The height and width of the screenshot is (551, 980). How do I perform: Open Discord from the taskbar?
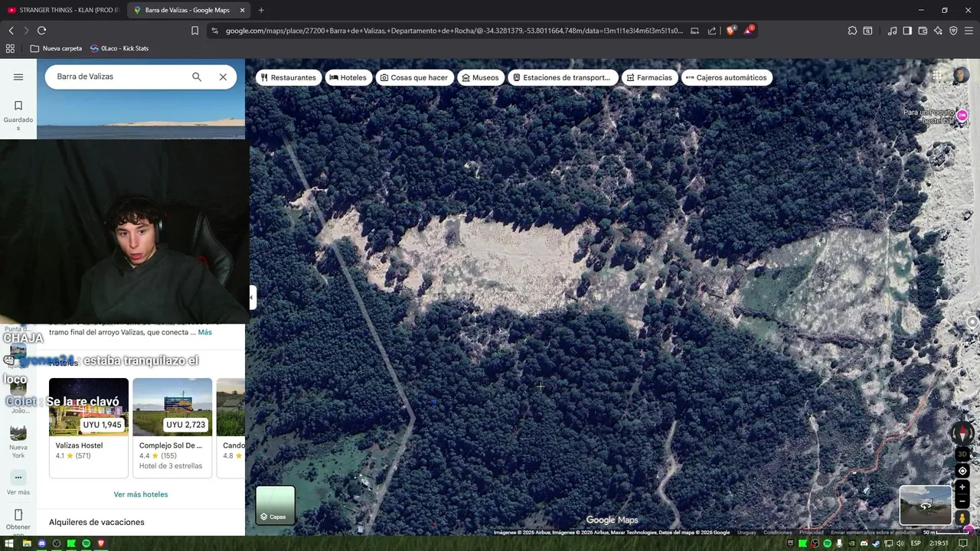coord(41,543)
